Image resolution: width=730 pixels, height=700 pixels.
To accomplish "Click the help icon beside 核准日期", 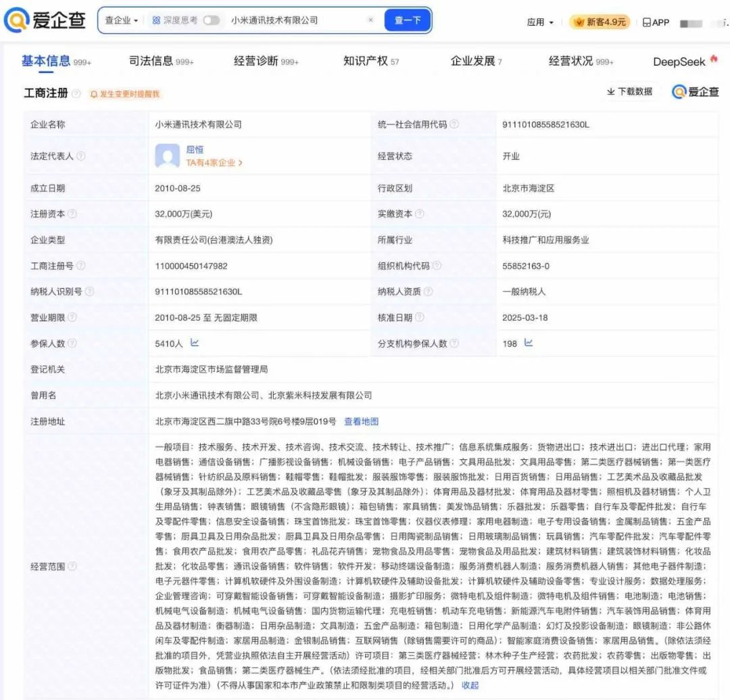I will [420, 317].
